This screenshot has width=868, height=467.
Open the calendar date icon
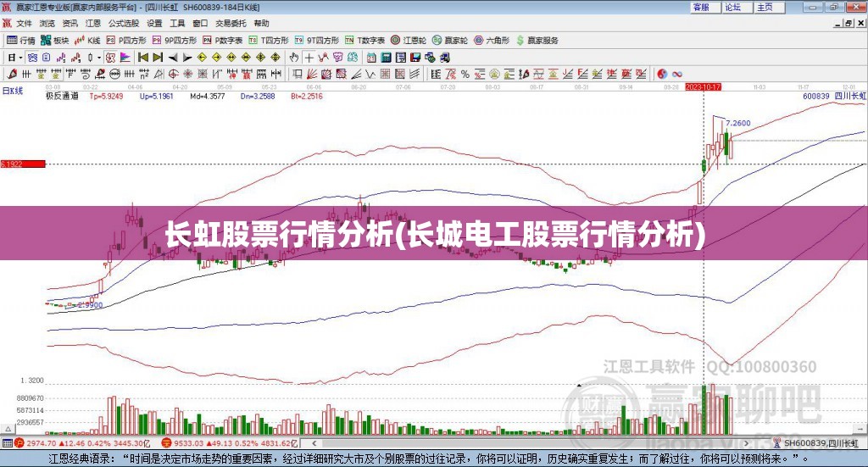[x=371, y=58]
